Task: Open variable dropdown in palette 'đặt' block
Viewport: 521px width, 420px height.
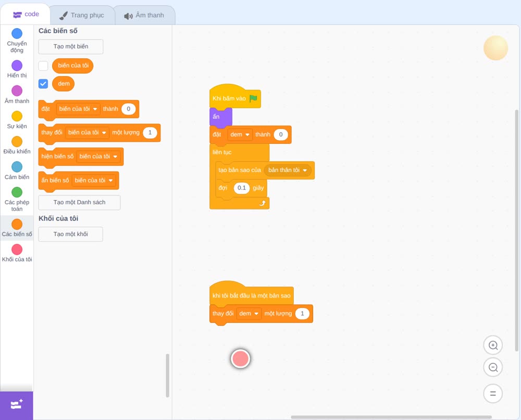Action: [x=78, y=109]
